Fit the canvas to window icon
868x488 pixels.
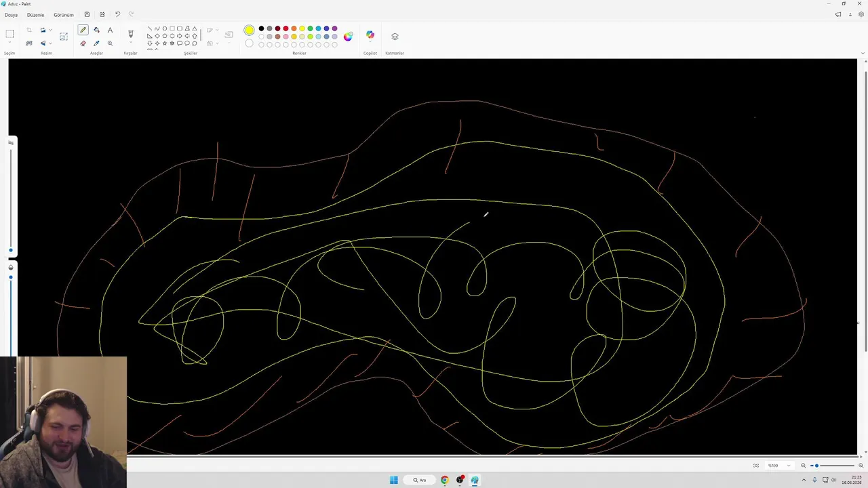tap(756, 466)
